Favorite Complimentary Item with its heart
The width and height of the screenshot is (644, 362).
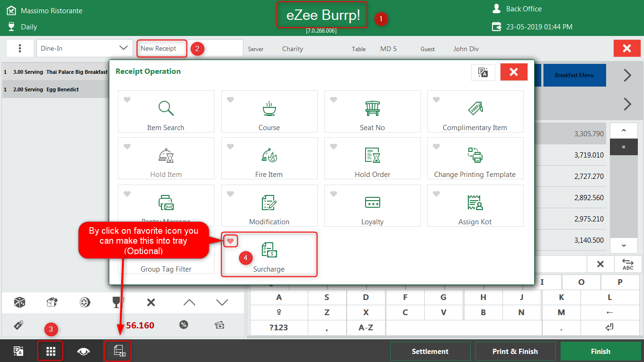click(436, 99)
